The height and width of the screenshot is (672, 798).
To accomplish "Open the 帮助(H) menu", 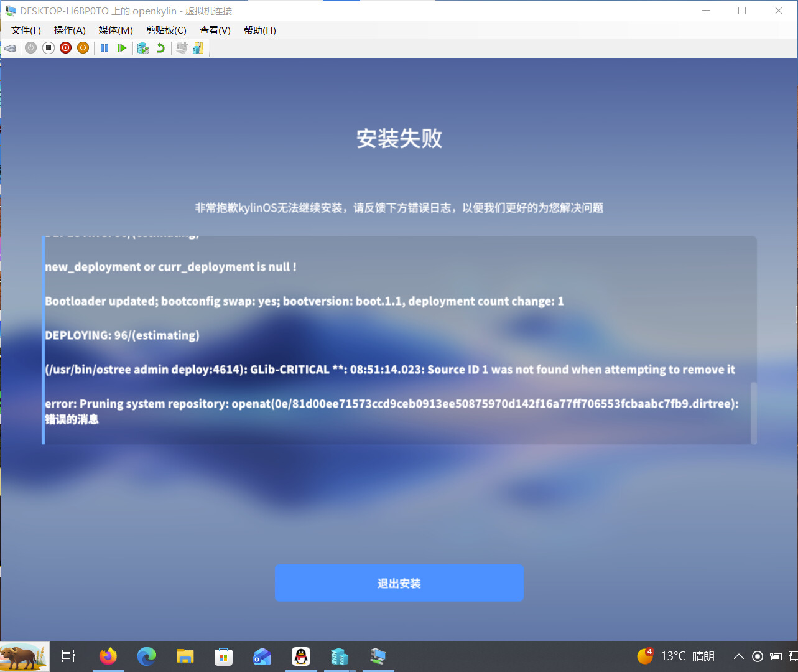I will [259, 30].
